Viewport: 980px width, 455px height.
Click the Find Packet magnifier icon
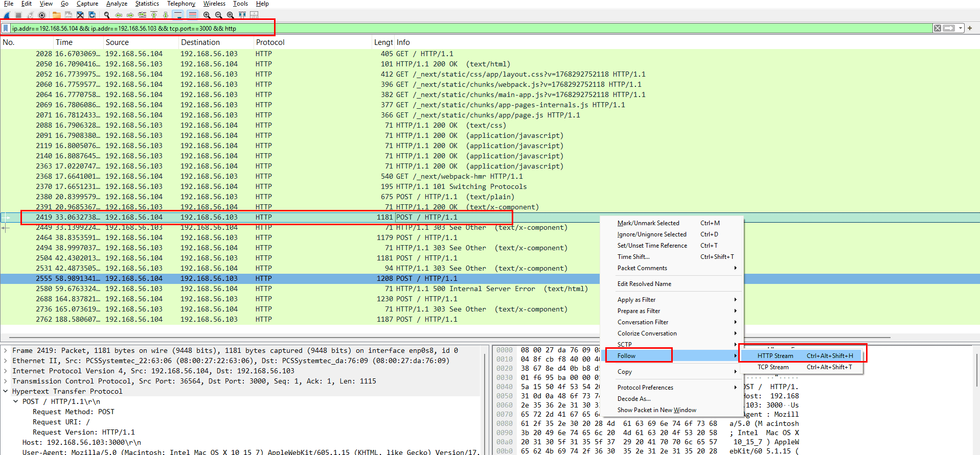point(107,15)
